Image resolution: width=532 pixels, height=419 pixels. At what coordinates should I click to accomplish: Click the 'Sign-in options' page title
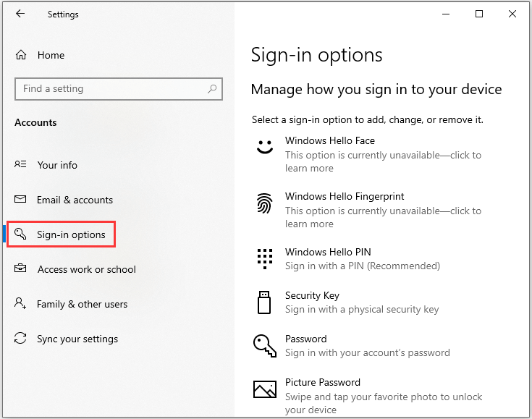(x=316, y=55)
